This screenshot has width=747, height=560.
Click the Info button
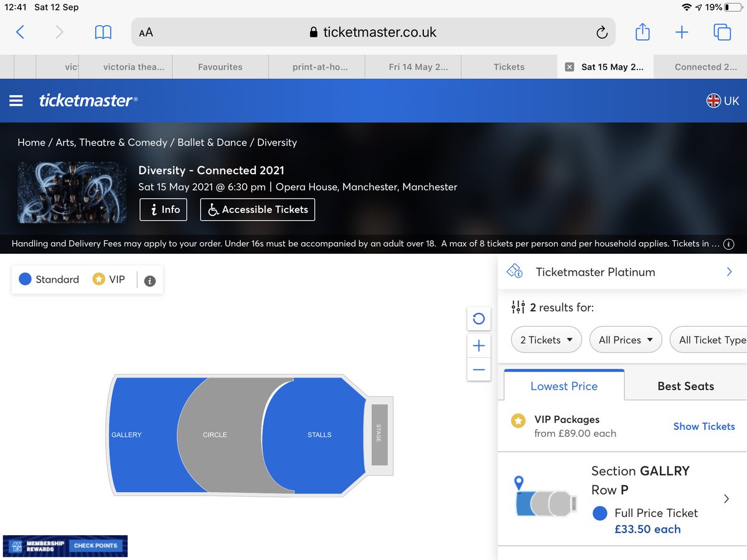pyautogui.click(x=163, y=210)
